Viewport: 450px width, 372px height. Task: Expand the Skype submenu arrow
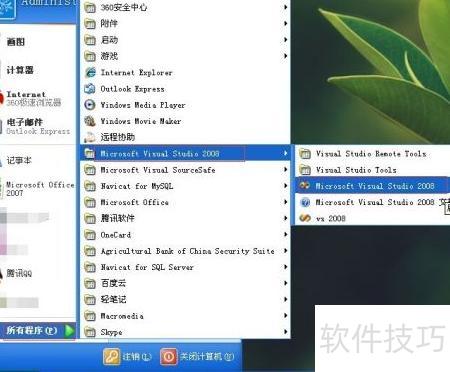tap(285, 332)
